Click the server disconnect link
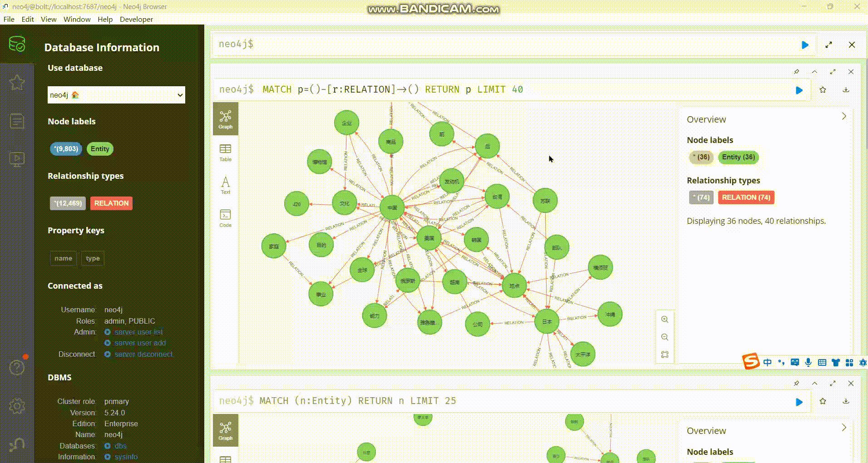868x463 pixels. click(143, 354)
